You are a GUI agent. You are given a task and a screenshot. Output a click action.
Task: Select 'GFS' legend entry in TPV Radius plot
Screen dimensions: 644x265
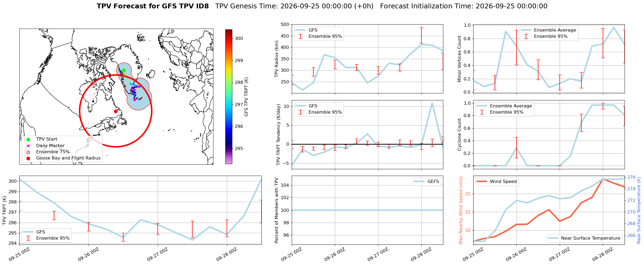tap(306, 30)
